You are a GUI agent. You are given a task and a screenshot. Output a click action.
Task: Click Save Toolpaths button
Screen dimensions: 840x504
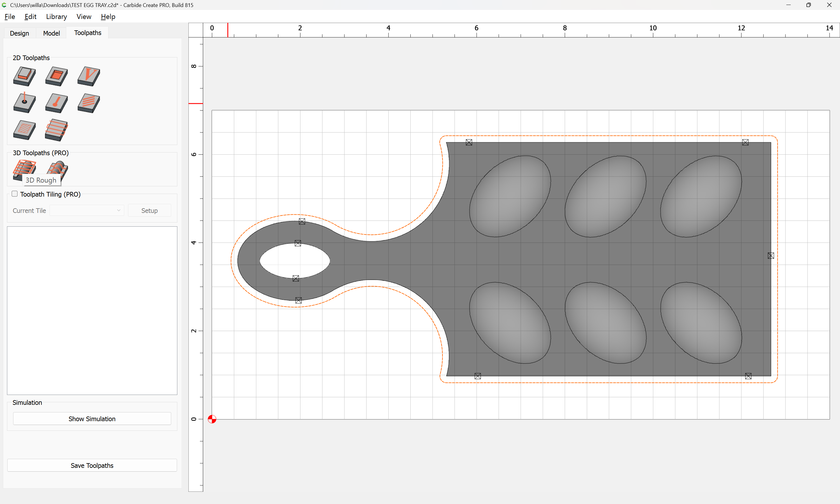[92, 465]
